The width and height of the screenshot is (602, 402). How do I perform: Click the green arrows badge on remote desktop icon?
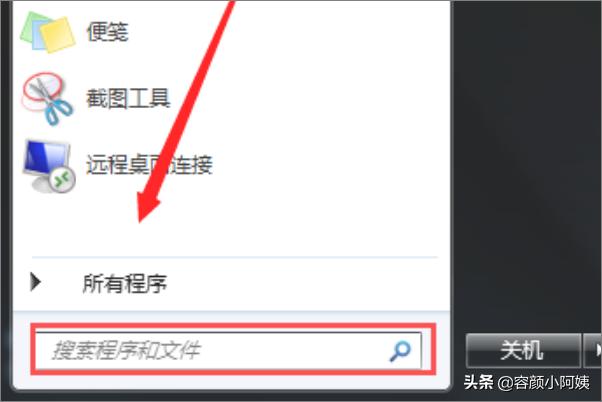pyautogui.click(x=62, y=179)
